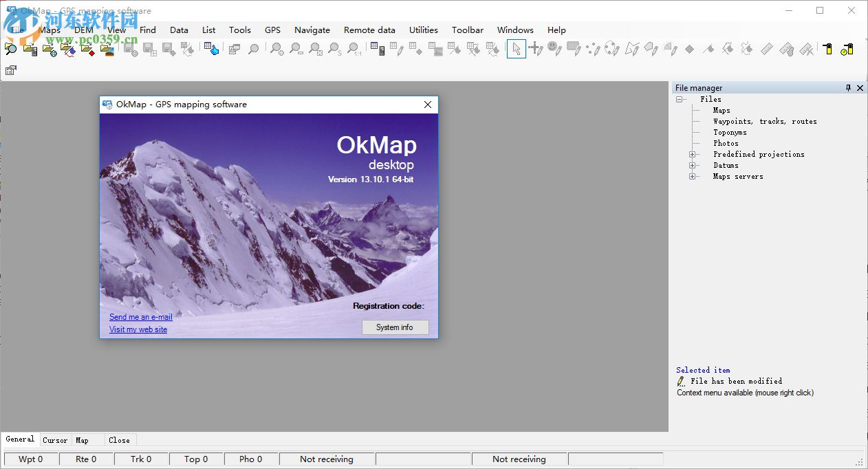Viewport: 868px width, 469px height.
Task: Click the System info button
Action: (x=395, y=327)
